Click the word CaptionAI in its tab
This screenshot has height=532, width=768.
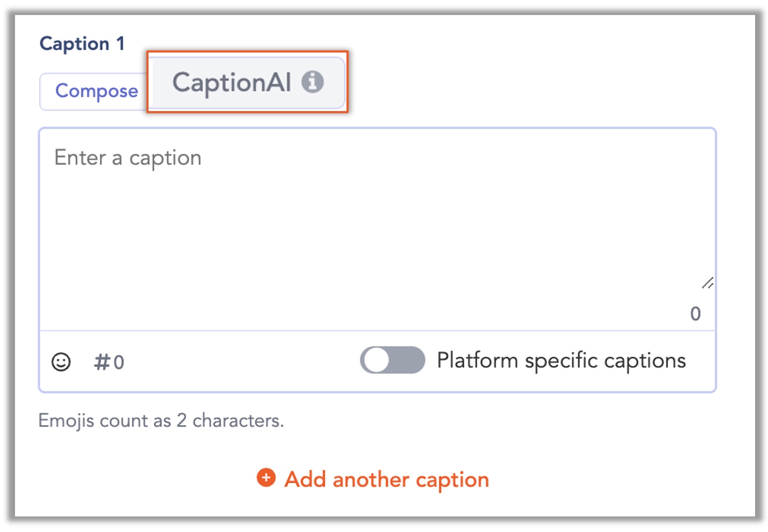coord(232,83)
